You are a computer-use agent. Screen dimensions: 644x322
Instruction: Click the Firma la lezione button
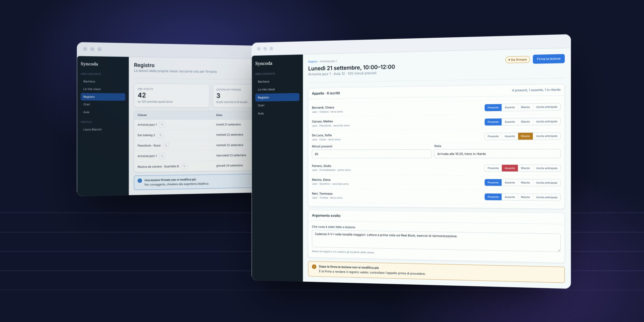tap(549, 59)
